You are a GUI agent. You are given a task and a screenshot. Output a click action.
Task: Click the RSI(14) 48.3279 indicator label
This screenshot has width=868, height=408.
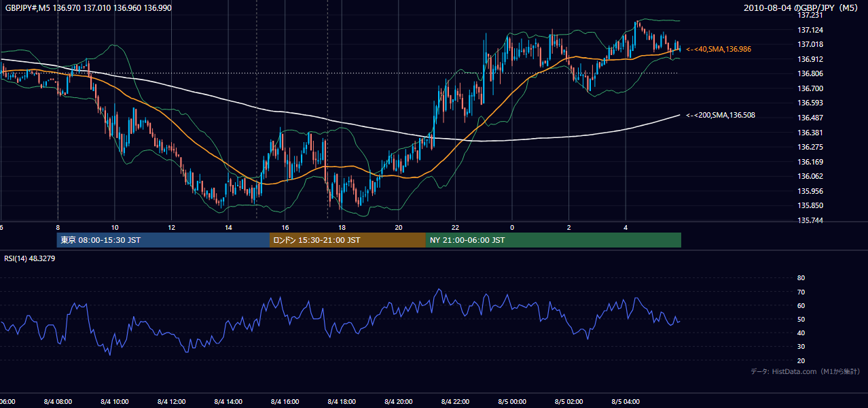pyautogui.click(x=31, y=258)
